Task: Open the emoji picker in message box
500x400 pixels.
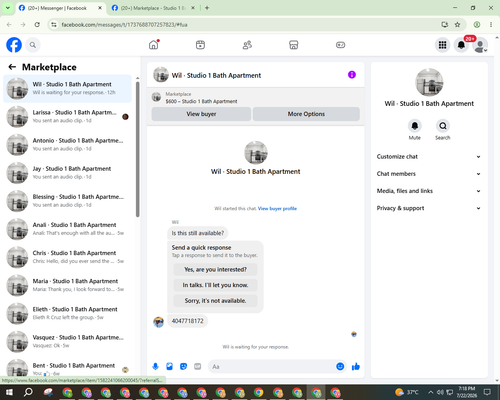Action: [340, 367]
